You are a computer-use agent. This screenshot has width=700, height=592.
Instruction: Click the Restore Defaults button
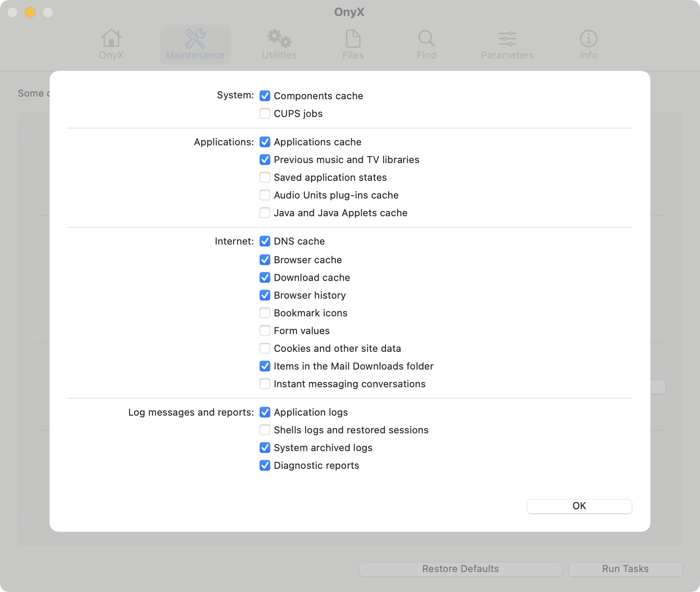click(x=461, y=569)
